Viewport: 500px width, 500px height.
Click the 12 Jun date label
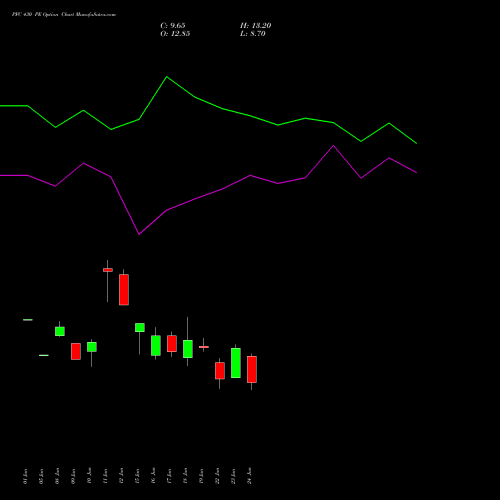coord(121,476)
